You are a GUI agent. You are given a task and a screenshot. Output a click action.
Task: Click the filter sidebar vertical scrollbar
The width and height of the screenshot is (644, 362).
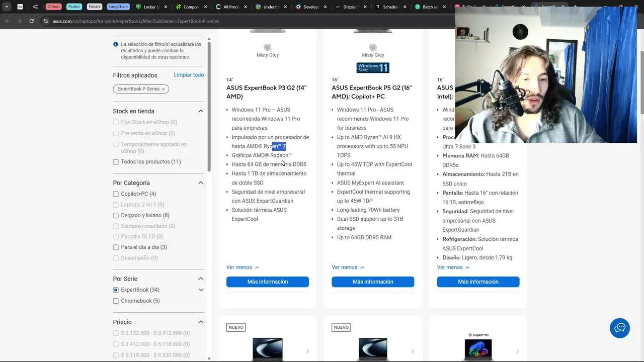209,106
